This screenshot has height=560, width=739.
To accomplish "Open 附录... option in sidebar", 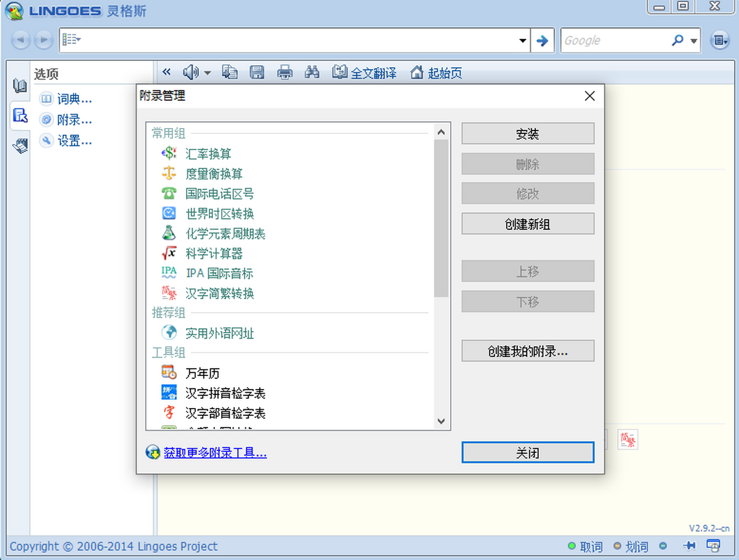I will click(75, 120).
